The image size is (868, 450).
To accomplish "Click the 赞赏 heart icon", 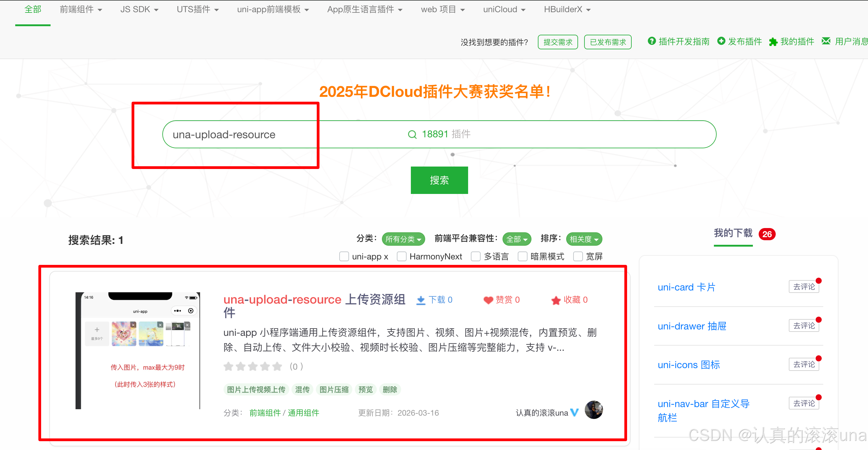I will (488, 300).
